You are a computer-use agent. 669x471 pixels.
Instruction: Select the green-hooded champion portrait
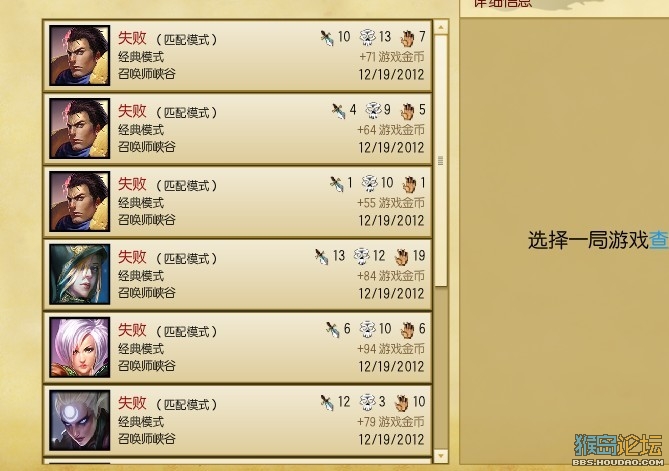(80, 274)
